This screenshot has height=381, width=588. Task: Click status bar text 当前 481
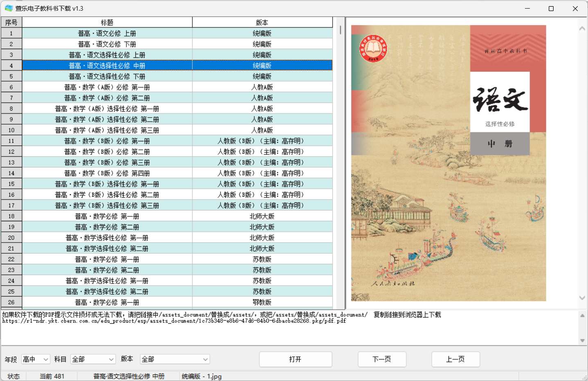[x=52, y=376]
